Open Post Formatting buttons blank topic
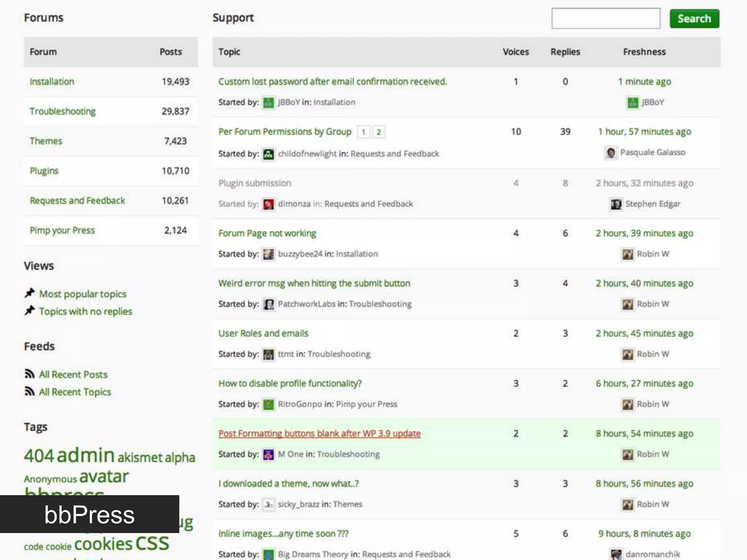Screen dimensions: 747x560 click(319, 433)
